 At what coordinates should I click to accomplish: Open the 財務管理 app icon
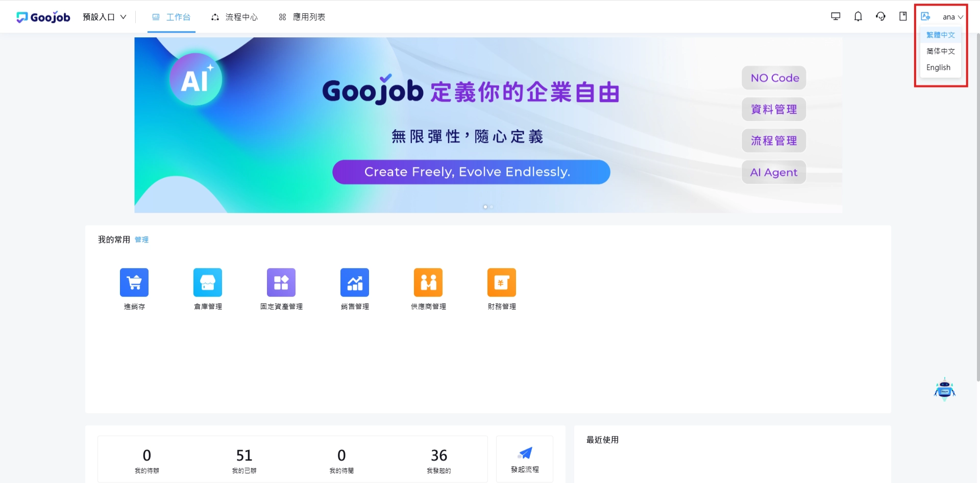pos(502,282)
